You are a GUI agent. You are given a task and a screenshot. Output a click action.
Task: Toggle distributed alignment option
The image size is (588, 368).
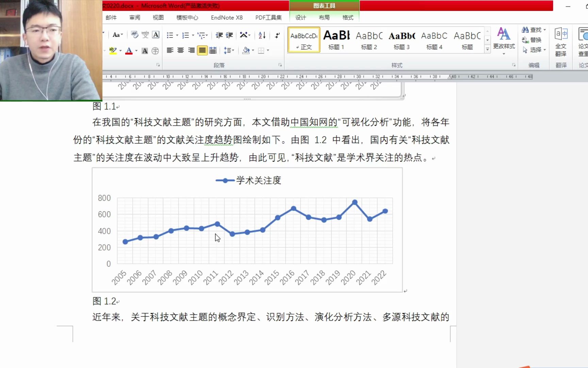coord(213,51)
